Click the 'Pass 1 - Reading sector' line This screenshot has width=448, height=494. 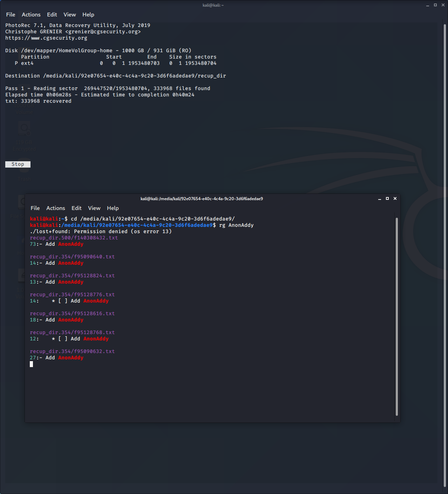coord(108,88)
